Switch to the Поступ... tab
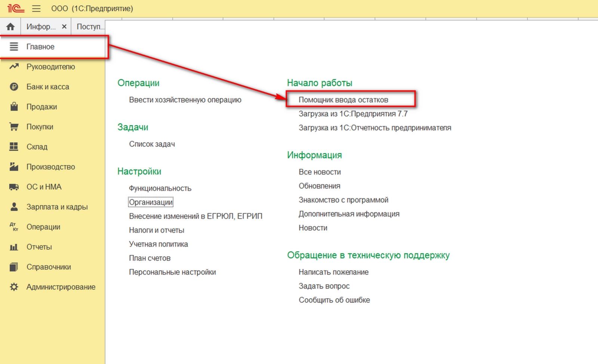598x364 pixels. 90,27
